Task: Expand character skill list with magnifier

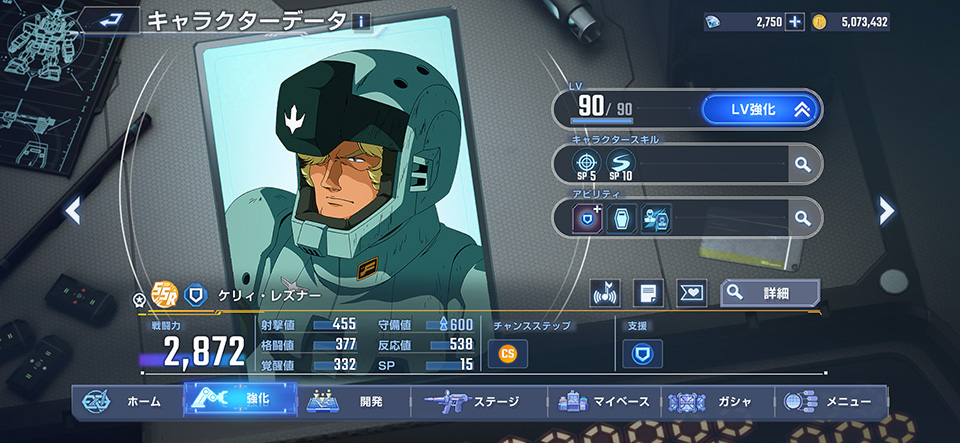Action: pos(803,164)
